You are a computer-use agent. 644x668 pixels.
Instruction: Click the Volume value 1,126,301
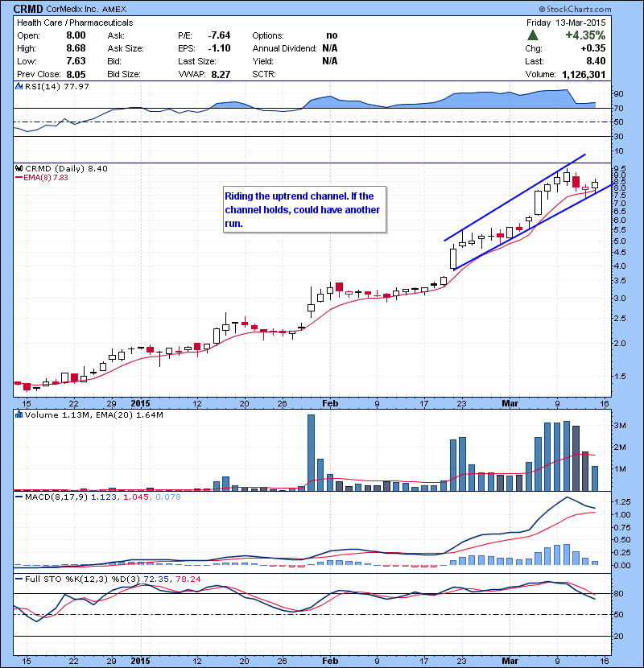584,75
